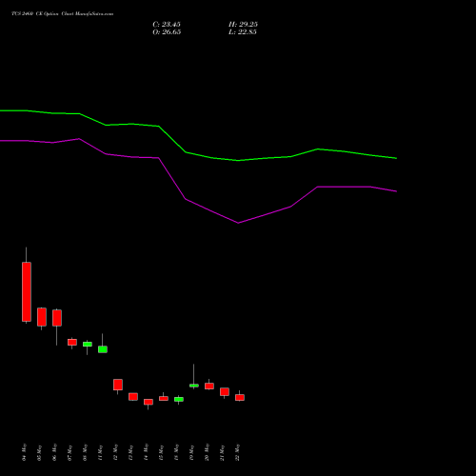Select the green candle for 19 May

[x=194, y=386]
